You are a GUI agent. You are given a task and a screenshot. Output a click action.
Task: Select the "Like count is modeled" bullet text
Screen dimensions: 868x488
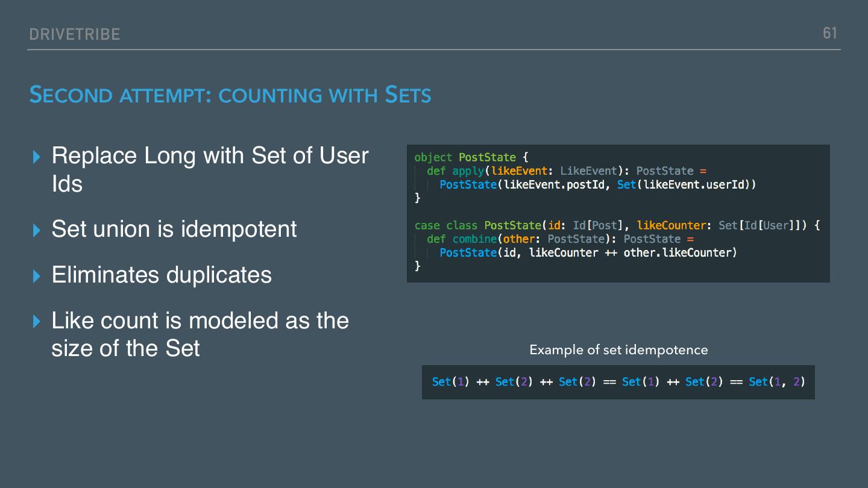click(x=200, y=334)
